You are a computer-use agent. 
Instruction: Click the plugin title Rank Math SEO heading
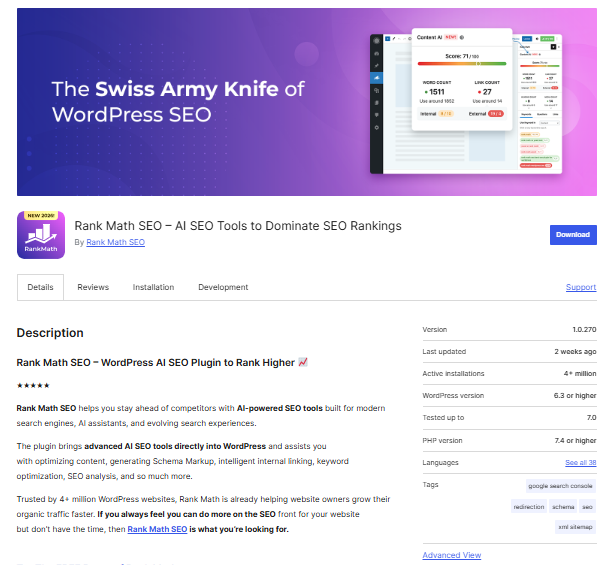coord(238,226)
